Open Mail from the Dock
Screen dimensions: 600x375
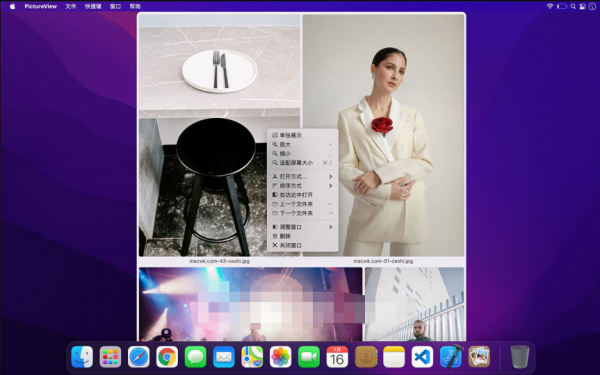coord(223,357)
